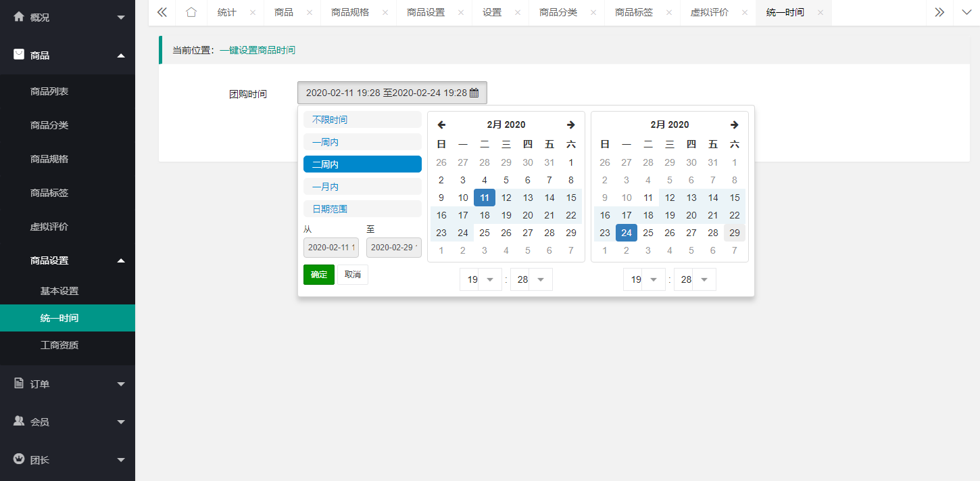The image size is (980, 481).
Task: Click the 取消 button
Action: coord(353,275)
